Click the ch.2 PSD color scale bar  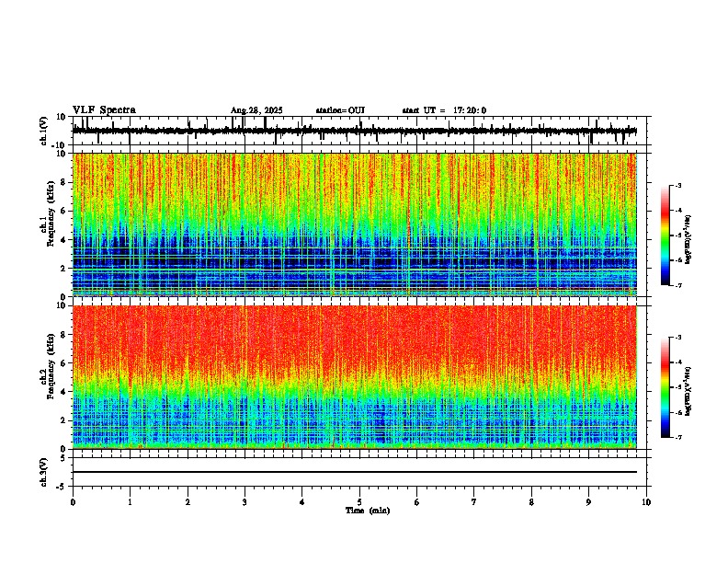click(665, 387)
